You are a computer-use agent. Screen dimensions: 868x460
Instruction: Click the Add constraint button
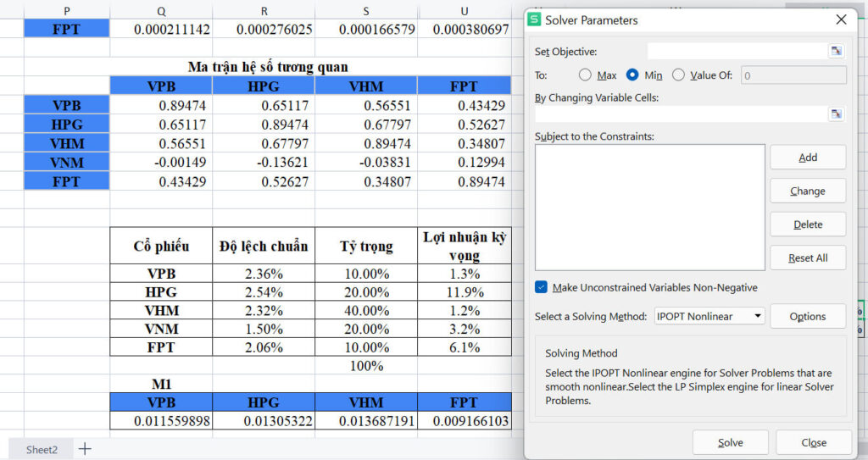[x=808, y=158]
